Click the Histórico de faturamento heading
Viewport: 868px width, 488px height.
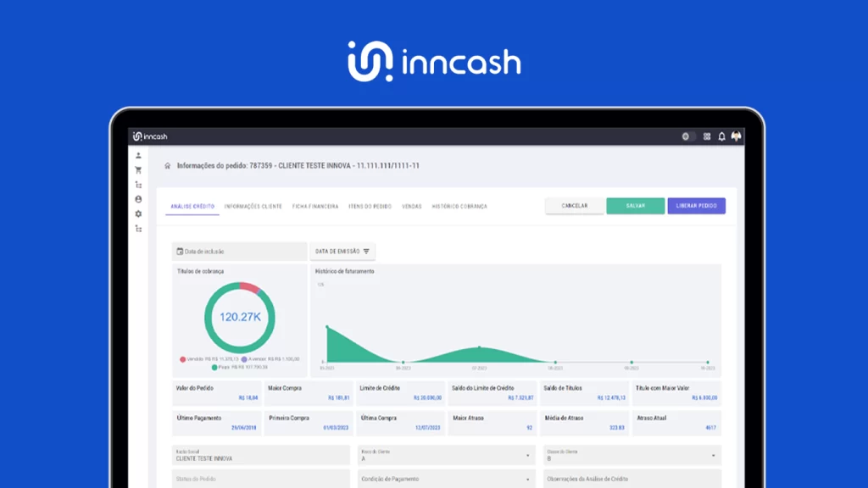pyautogui.click(x=344, y=271)
